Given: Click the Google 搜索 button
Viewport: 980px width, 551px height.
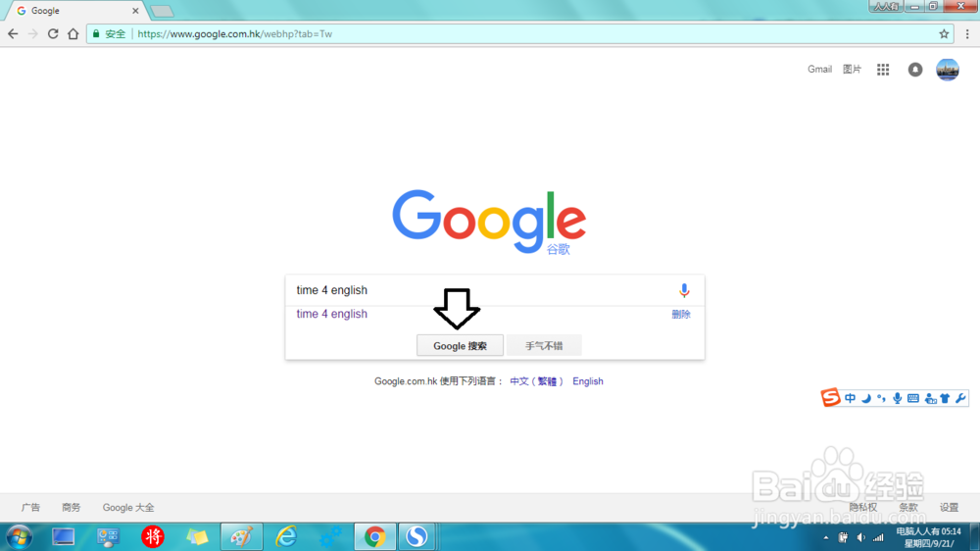Looking at the screenshot, I should pyautogui.click(x=460, y=346).
